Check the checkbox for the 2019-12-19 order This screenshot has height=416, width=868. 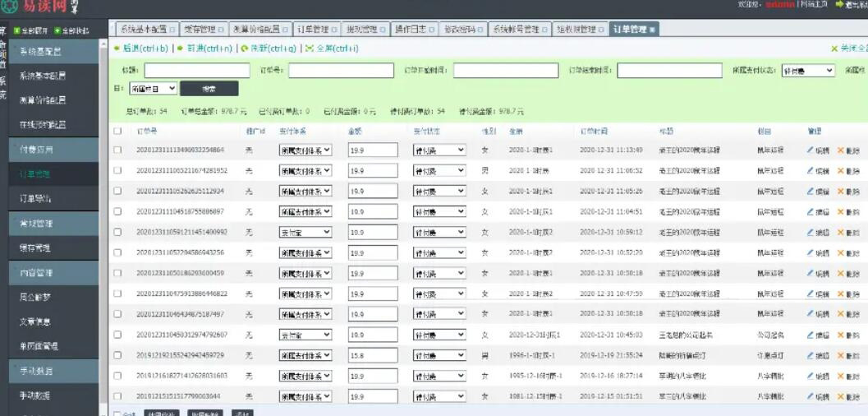click(117, 355)
